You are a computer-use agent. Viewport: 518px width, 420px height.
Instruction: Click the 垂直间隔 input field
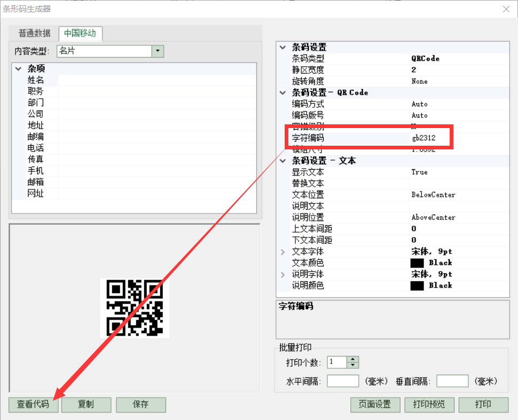coord(453,381)
